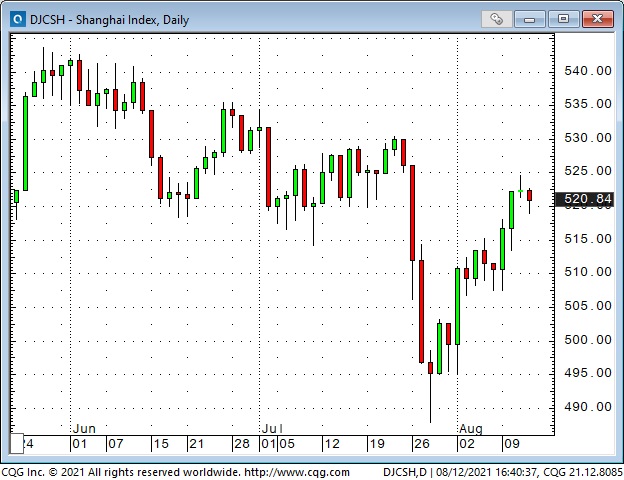Click the 09 date label on time axis
This screenshot has height=480, width=624.
(512, 444)
